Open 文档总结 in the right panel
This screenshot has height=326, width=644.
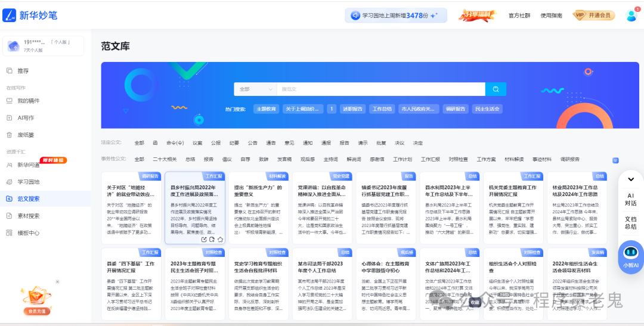tap(630, 222)
